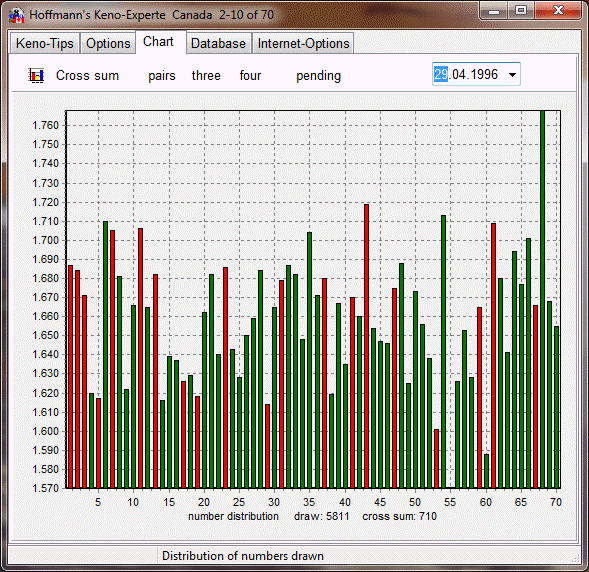Display the three chart

[x=206, y=75]
